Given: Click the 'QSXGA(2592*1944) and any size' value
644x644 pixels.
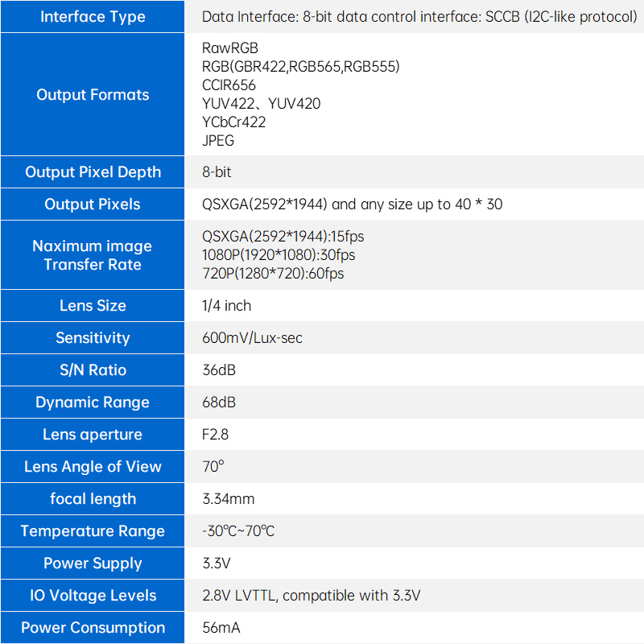Looking at the screenshot, I should [x=352, y=204].
